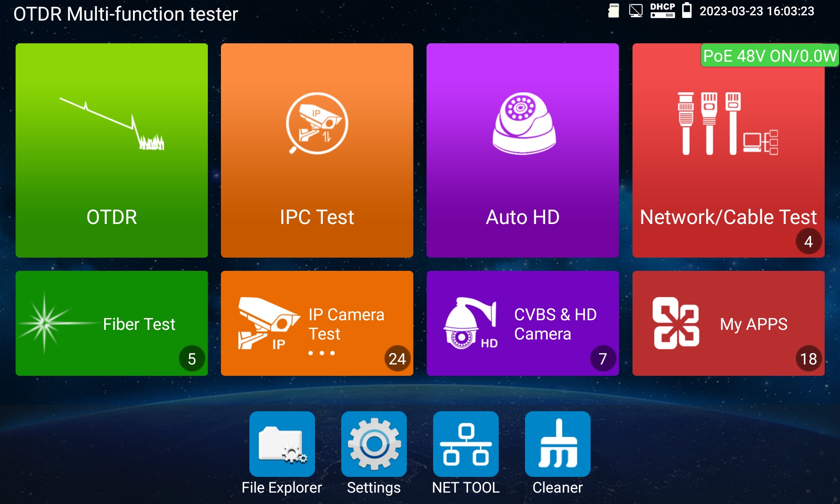Tap the SD card status icon
The height and width of the screenshot is (504, 840).
click(614, 10)
